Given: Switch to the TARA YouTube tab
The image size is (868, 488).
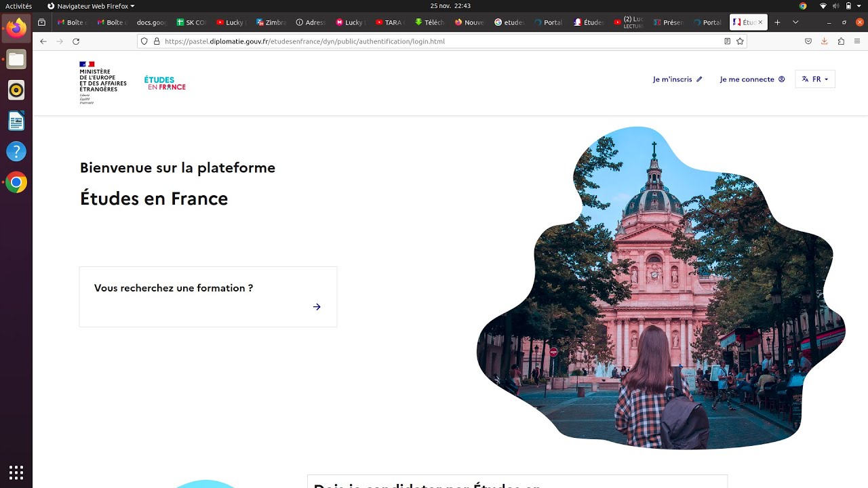Looking at the screenshot, I should [389, 22].
